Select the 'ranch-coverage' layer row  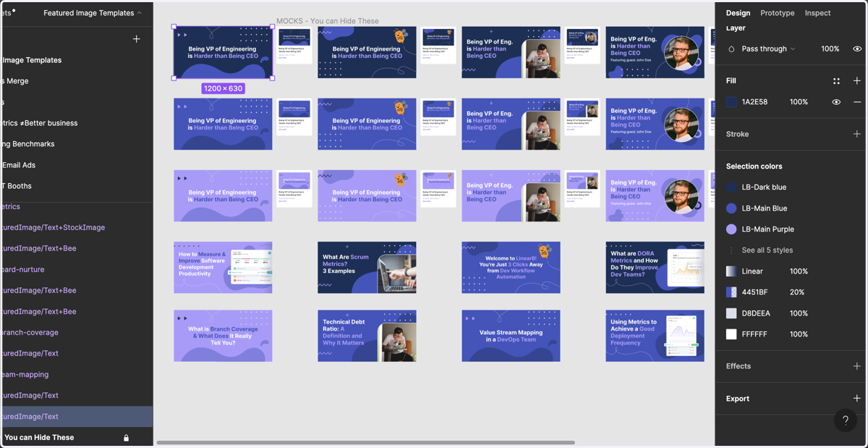tap(76, 332)
